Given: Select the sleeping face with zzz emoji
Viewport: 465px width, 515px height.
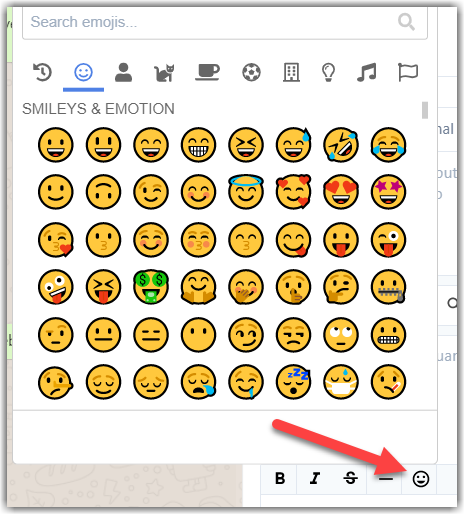Looking at the screenshot, I should [x=293, y=382].
